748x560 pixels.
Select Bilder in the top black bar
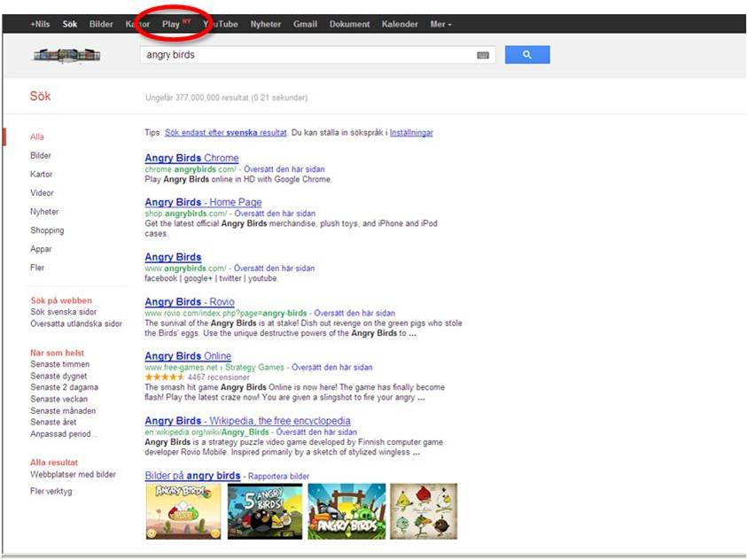pos(101,24)
